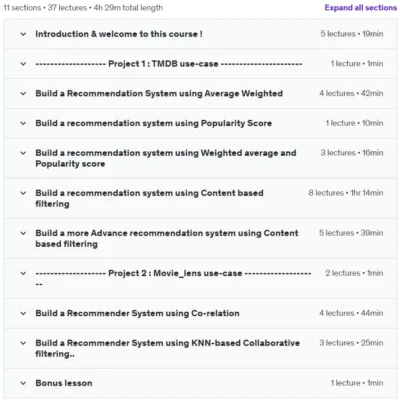Viewport: 400px width, 400px height.
Task: Open the KNN-based Collaborative filtering chevron
Action: [x=23, y=343]
